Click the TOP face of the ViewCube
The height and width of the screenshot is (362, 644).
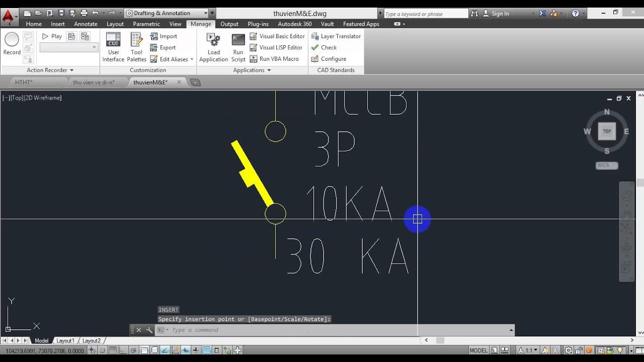607,131
